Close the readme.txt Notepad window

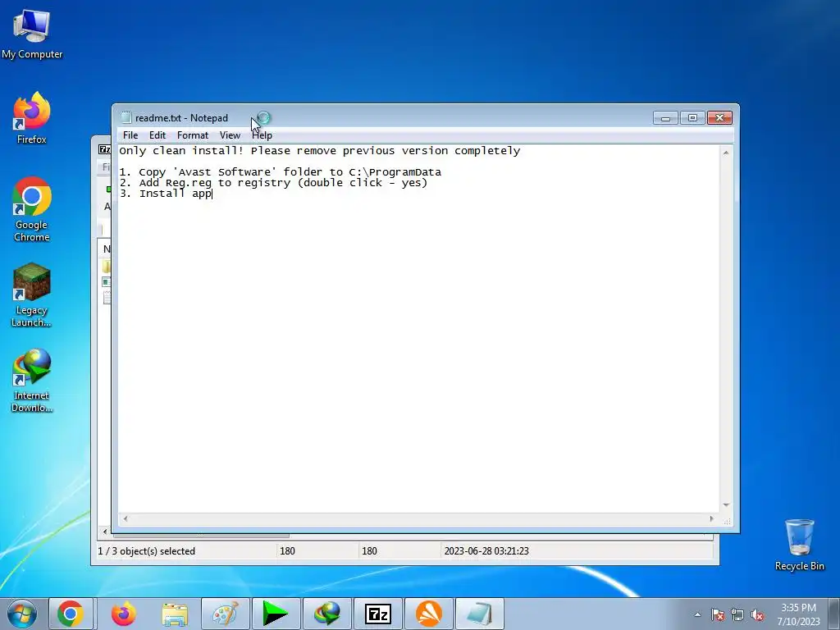(x=719, y=118)
